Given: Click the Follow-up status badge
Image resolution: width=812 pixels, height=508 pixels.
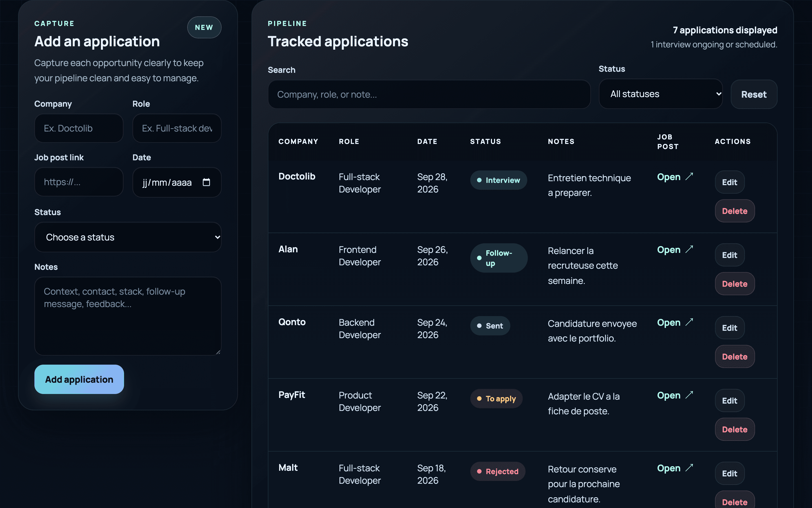Looking at the screenshot, I should click(498, 258).
